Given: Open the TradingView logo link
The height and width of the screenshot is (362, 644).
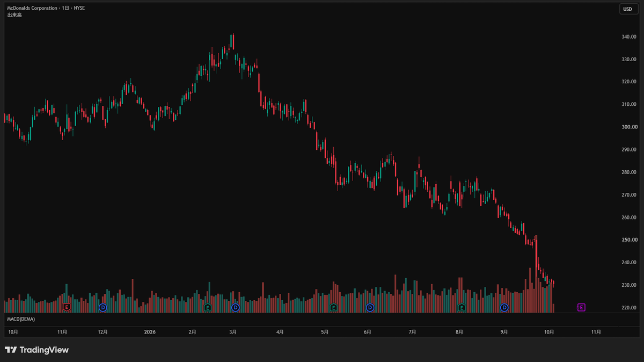Looking at the screenshot, I should 36,350.
